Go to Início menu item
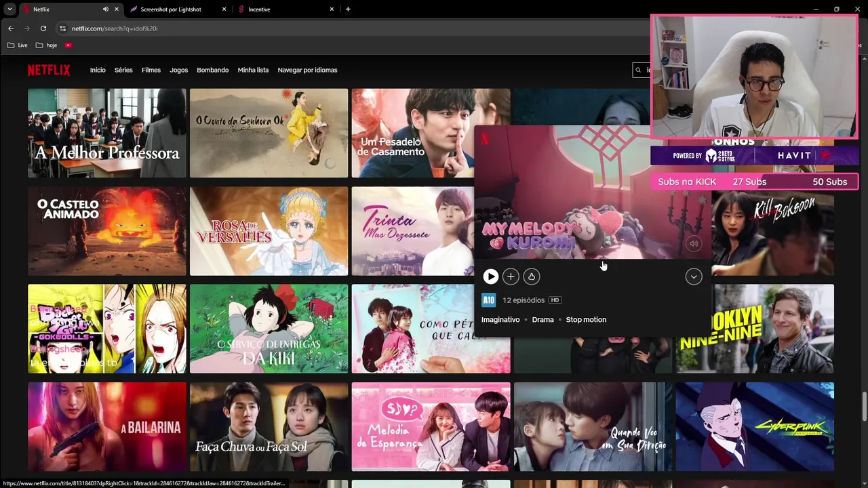The height and width of the screenshot is (488, 868). point(98,70)
